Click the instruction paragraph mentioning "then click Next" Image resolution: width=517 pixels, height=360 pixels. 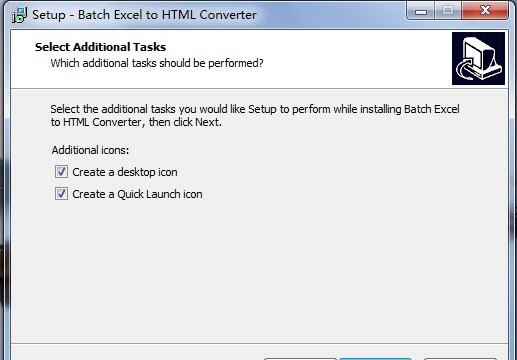(x=255, y=116)
